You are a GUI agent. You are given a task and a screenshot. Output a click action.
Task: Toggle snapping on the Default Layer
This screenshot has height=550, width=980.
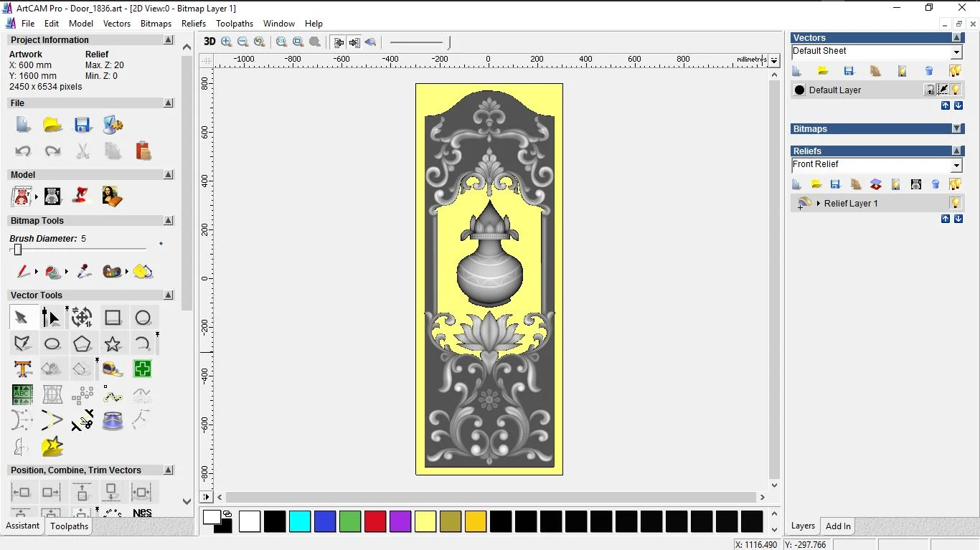click(942, 90)
